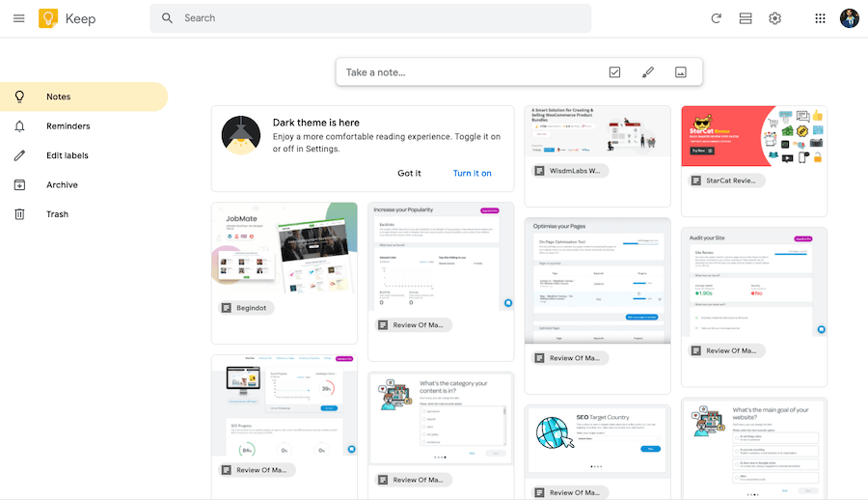Open Trash in the sidebar

point(84,214)
